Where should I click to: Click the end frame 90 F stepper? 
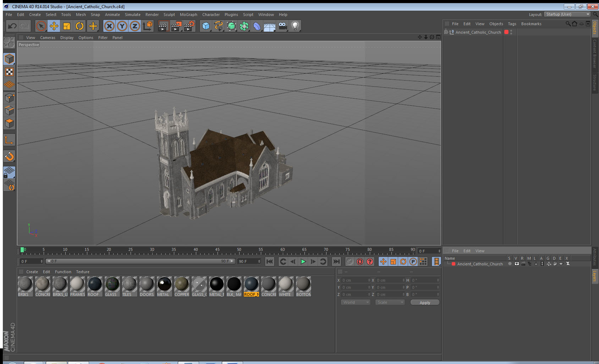point(259,261)
